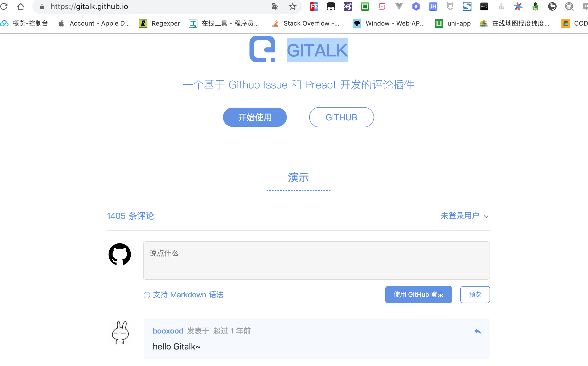Click the (md) markdown extension icon
This screenshot has height=366, width=588.
tap(484, 6)
